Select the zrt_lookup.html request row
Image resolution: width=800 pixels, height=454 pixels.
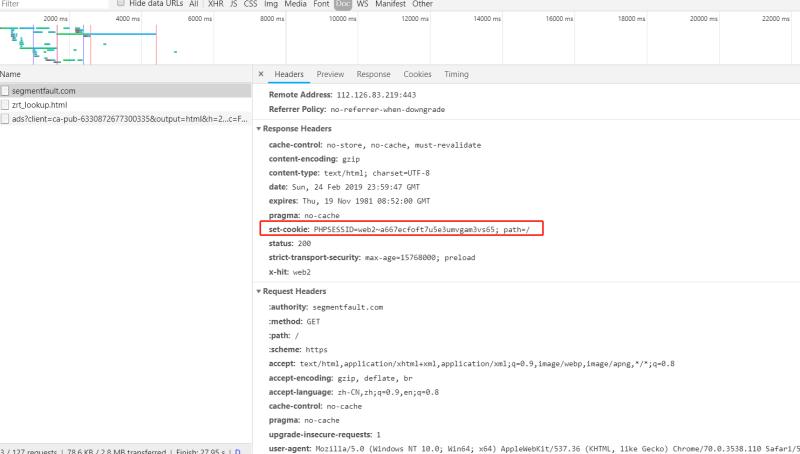click(126, 105)
